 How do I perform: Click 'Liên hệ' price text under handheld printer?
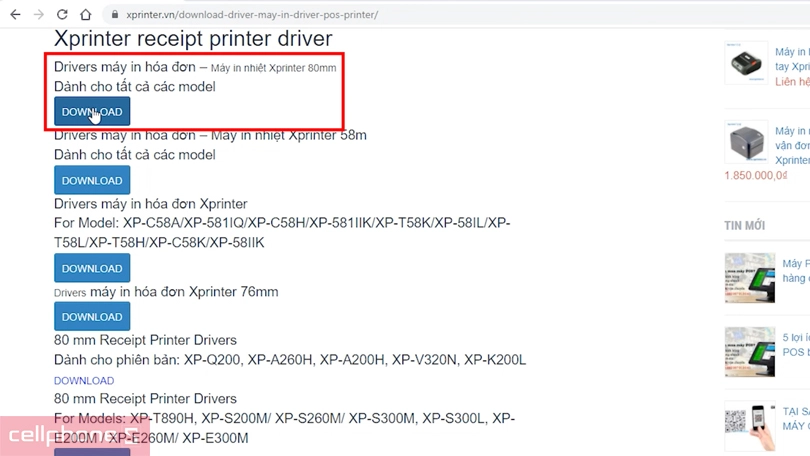(x=792, y=82)
